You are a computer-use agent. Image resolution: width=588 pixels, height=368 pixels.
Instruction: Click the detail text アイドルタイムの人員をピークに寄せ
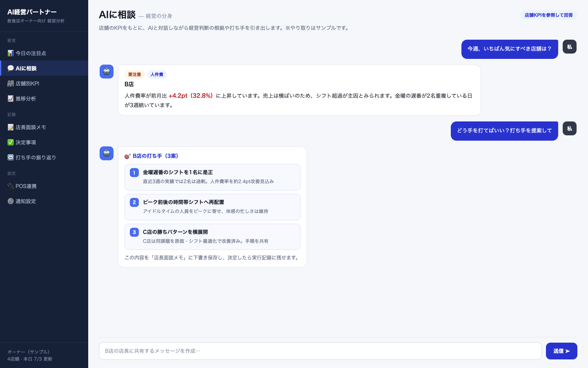pyautogui.click(x=205, y=211)
